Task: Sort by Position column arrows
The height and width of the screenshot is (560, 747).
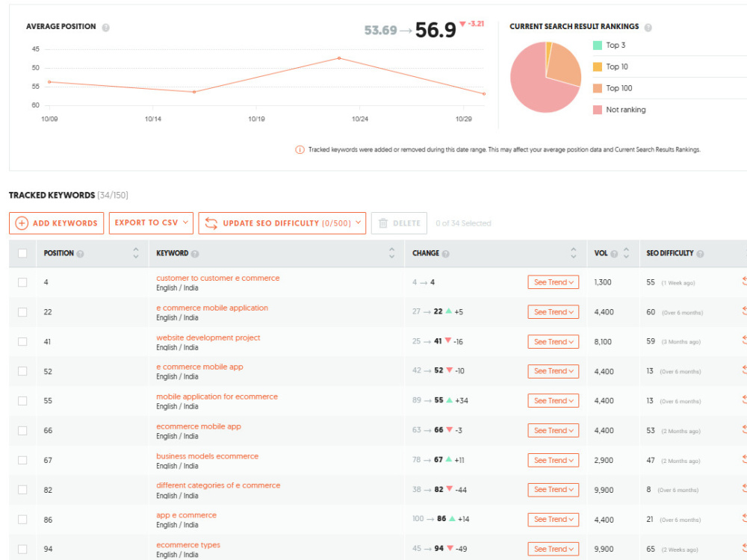Action: [x=136, y=253]
